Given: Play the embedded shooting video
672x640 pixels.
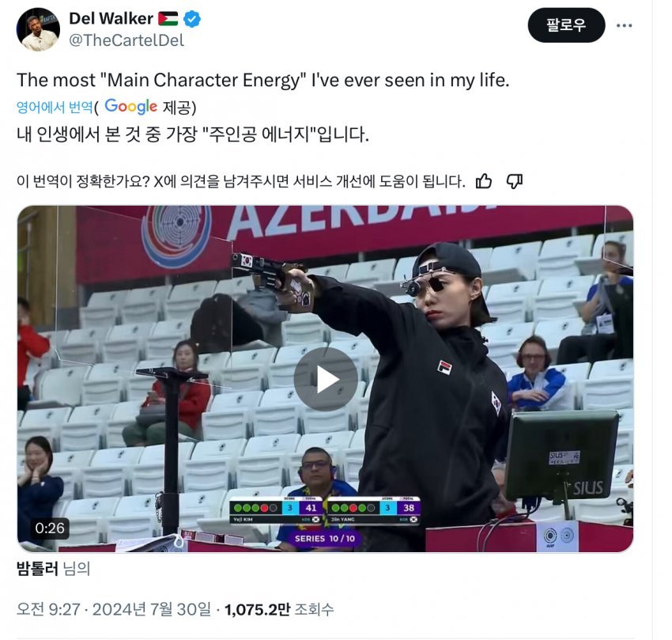Looking at the screenshot, I should [x=325, y=379].
